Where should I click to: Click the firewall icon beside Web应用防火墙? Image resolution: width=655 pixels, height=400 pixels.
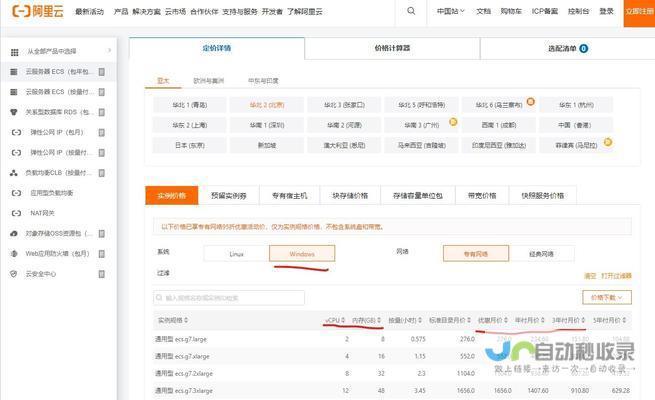point(14,253)
